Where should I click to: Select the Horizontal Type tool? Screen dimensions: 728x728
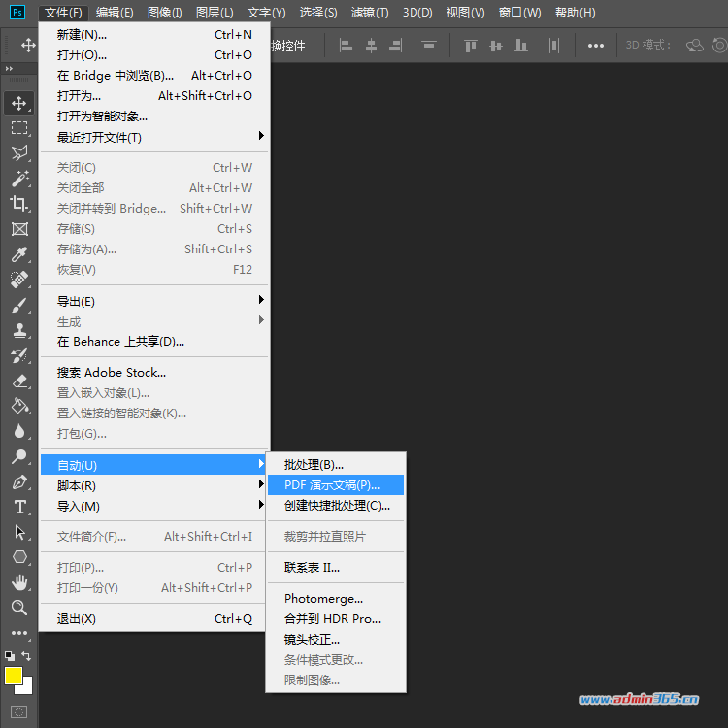19,507
